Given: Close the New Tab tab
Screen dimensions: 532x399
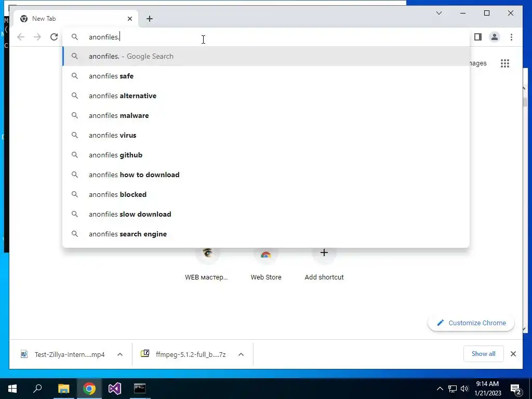Looking at the screenshot, I should pyautogui.click(x=129, y=19).
